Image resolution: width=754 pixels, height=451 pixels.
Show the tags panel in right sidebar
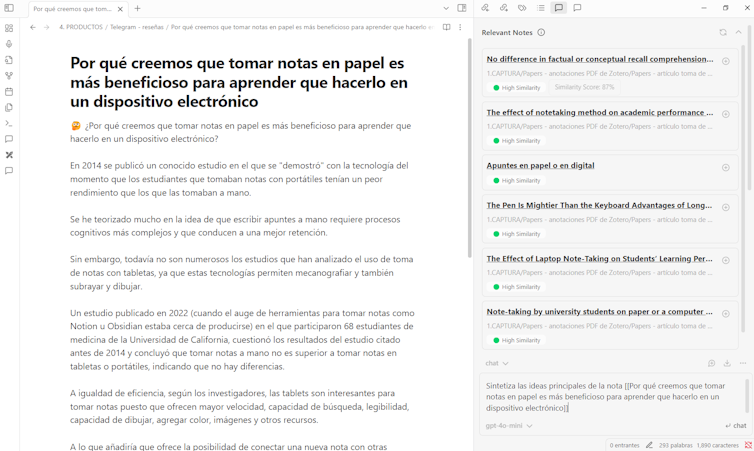(522, 8)
